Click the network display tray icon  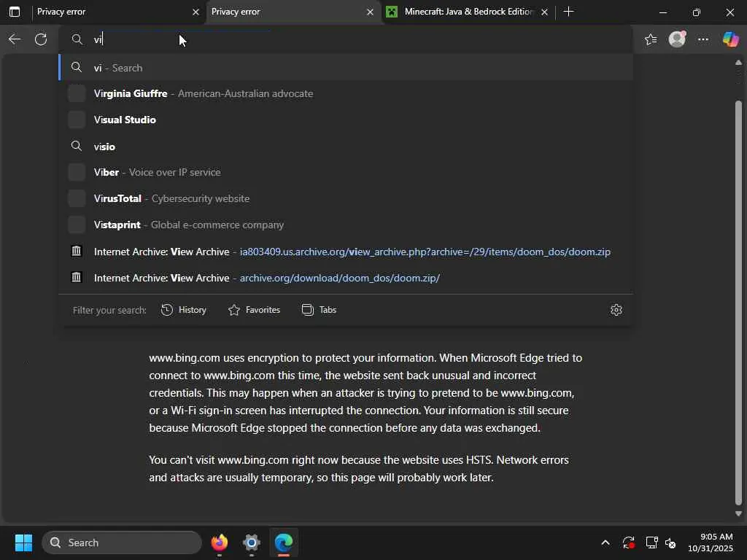pyautogui.click(x=651, y=542)
